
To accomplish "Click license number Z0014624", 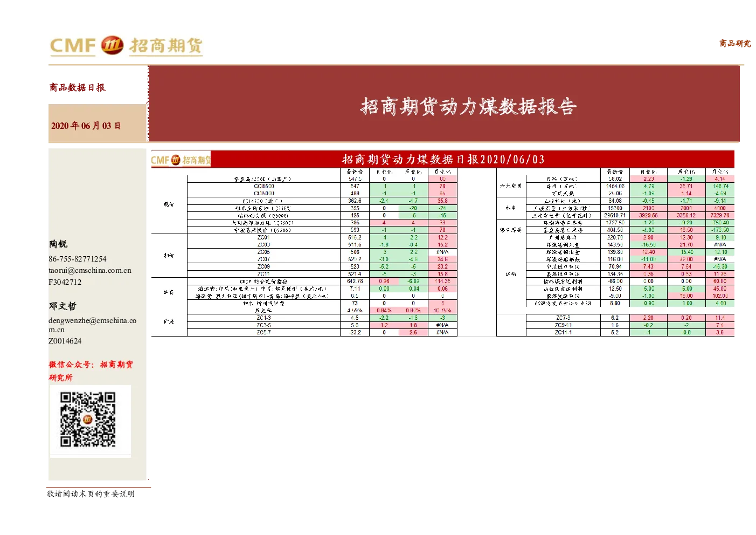I will (x=65, y=341).
